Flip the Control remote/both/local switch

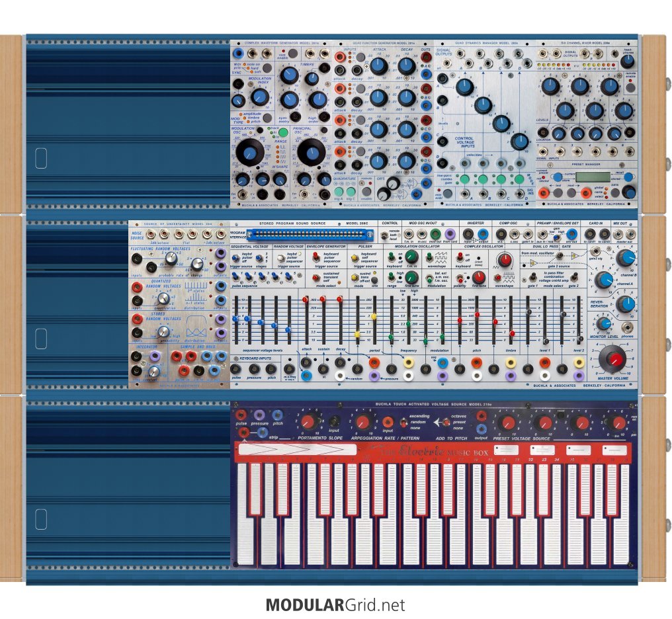click(384, 235)
